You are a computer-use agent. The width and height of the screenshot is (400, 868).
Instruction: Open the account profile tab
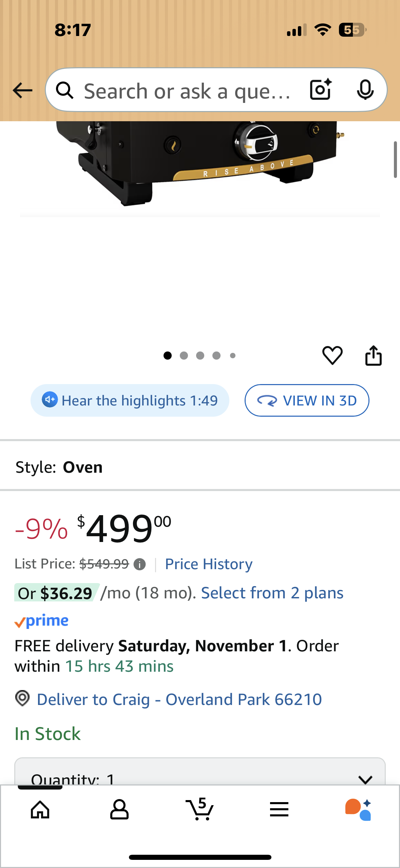coord(119,810)
